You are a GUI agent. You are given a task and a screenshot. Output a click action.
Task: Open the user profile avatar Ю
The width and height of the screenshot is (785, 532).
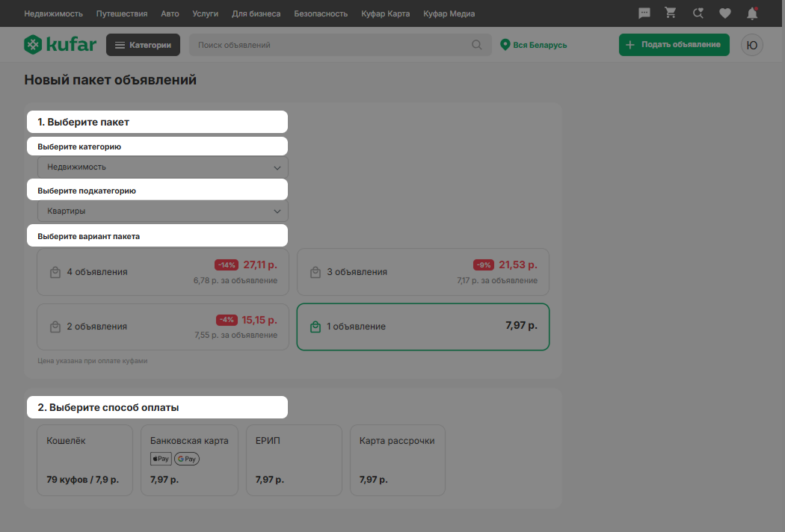[x=751, y=45]
